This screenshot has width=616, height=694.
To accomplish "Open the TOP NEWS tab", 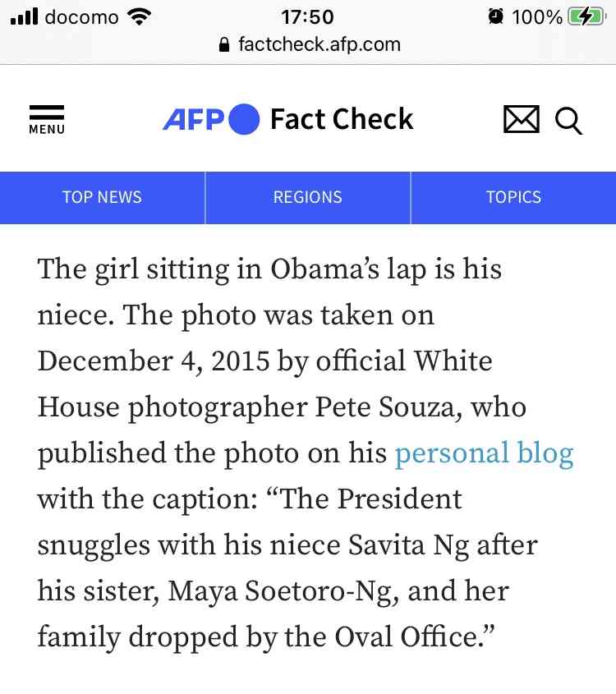I will 102,197.
